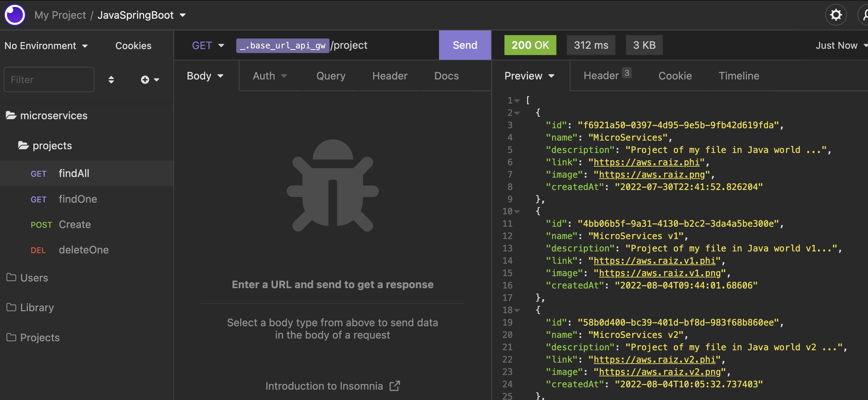The image size is (868, 400).
Task: Open the Body type dropdown
Action: pos(205,76)
